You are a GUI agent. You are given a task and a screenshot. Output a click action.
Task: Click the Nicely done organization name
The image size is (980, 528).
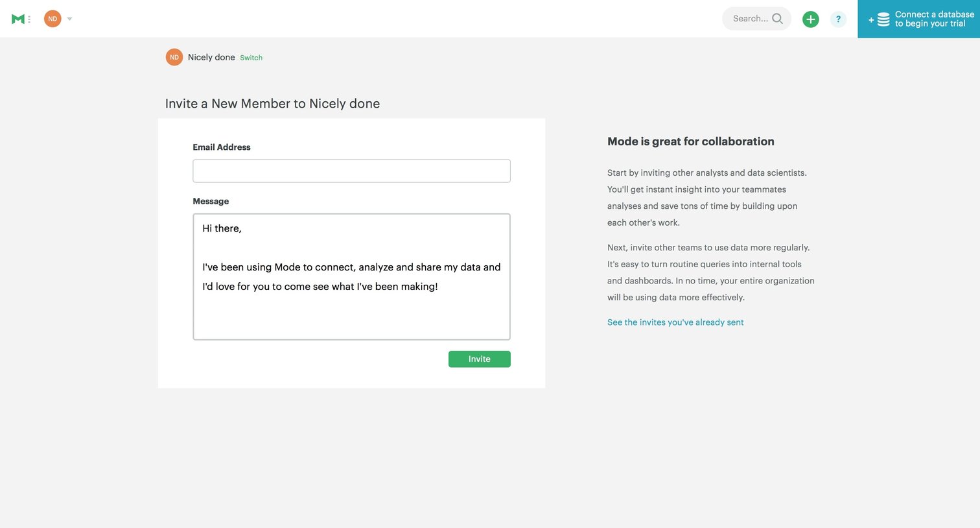(x=211, y=57)
